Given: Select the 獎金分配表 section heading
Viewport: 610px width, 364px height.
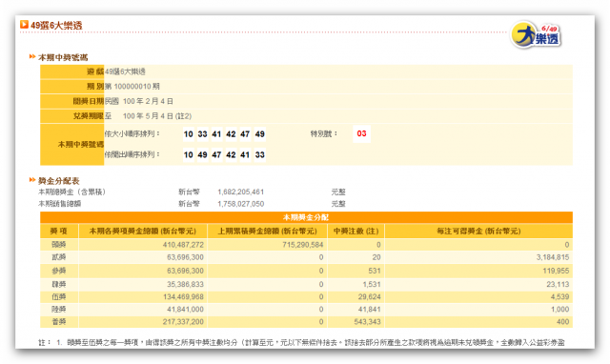Looking at the screenshot, I should (59, 181).
